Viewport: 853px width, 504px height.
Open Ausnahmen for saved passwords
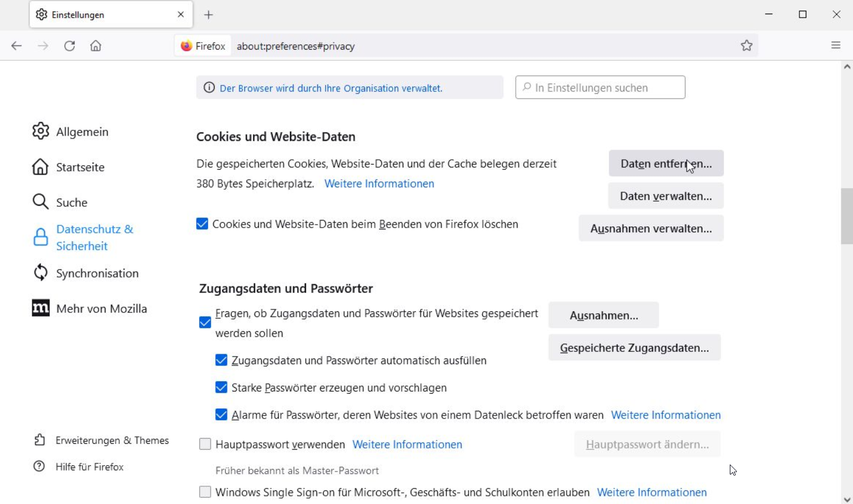604,315
